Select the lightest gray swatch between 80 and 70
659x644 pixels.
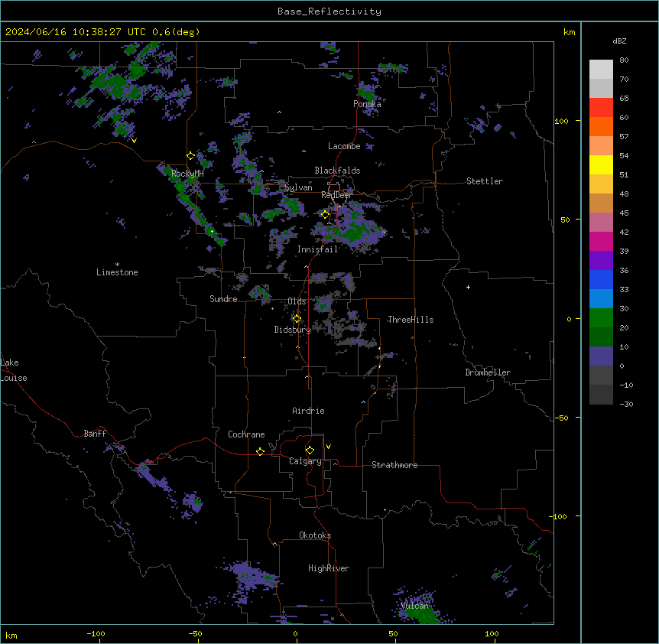[x=601, y=70]
